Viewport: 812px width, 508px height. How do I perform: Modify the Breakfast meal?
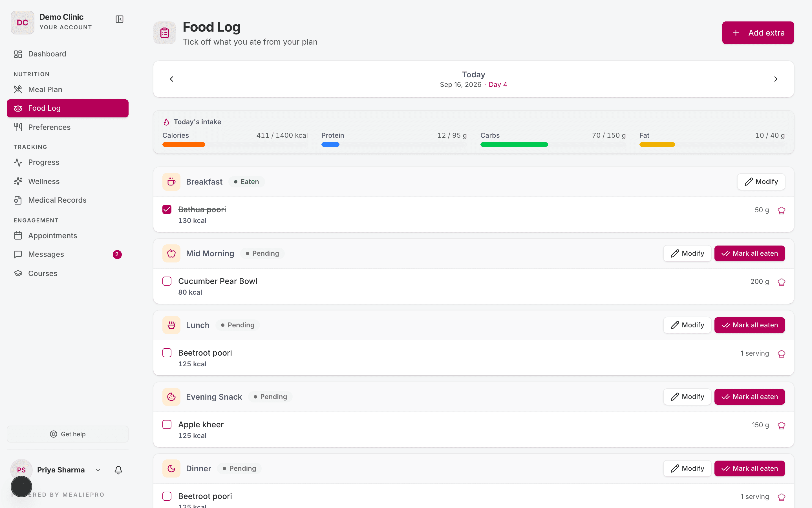[761, 182]
